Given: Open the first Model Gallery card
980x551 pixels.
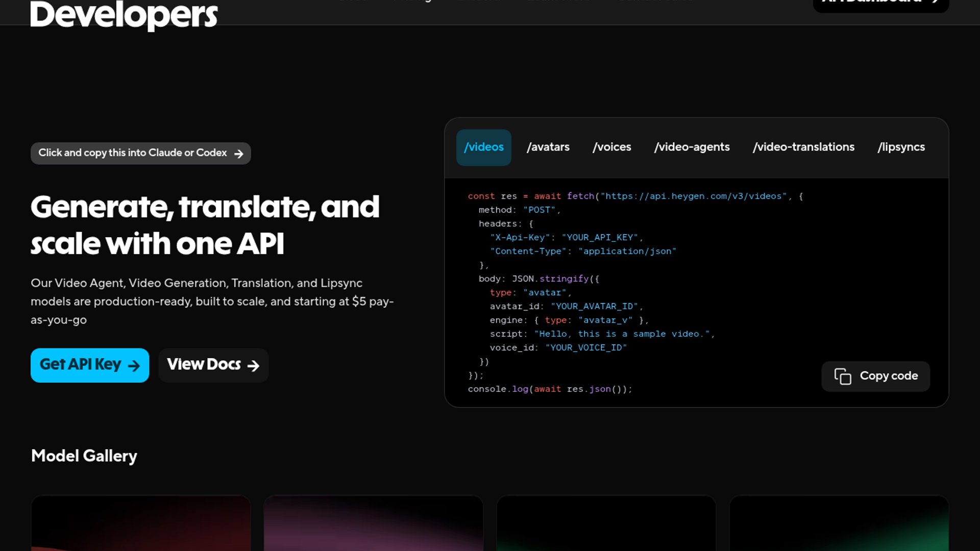Looking at the screenshot, I should pyautogui.click(x=141, y=523).
